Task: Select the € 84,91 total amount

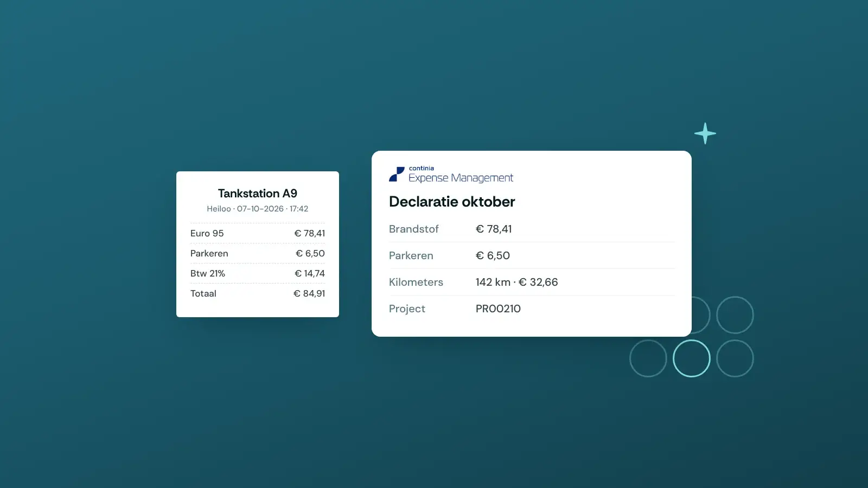Action: point(309,293)
